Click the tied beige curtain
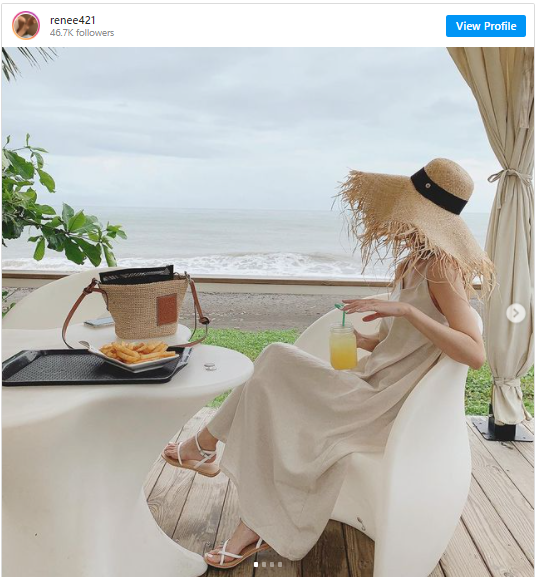 point(507,236)
